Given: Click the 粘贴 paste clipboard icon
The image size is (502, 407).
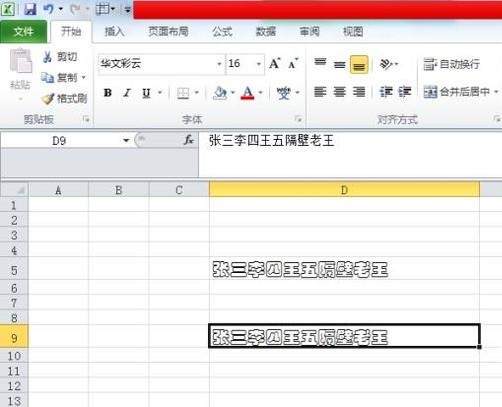Looking at the screenshot, I should click(20, 61).
